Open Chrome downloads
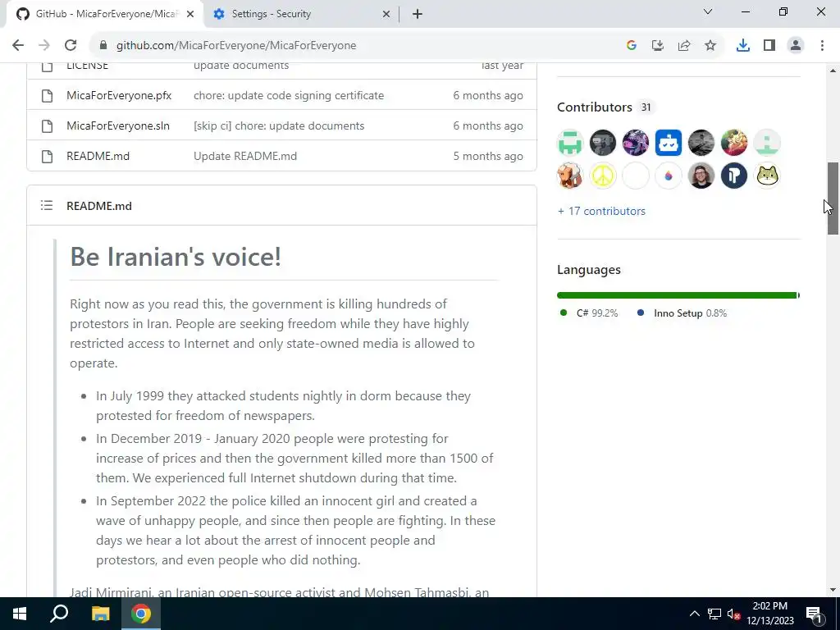Screen dimensions: 840x630 tap(743, 46)
